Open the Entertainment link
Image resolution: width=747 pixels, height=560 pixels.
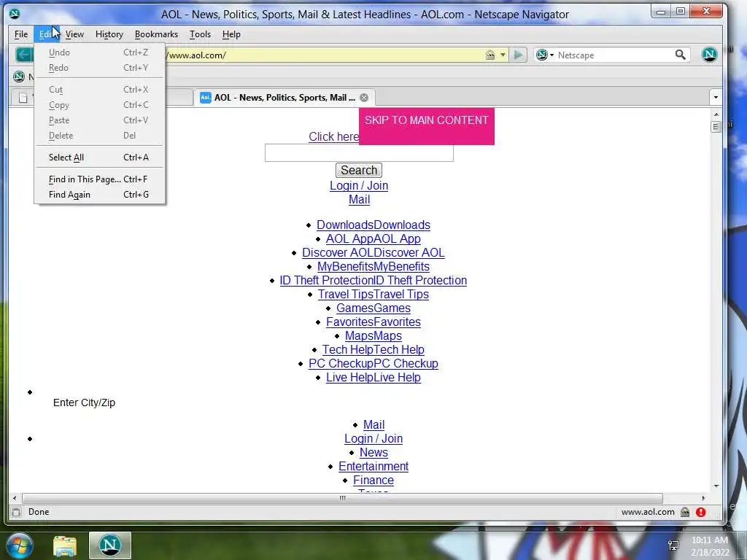coord(373,466)
